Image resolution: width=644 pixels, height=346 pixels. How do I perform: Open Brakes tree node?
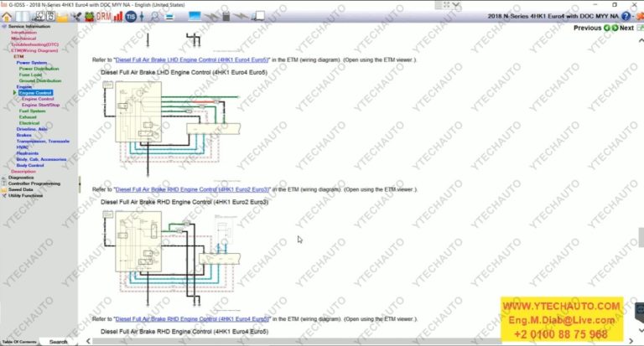tap(23, 135)
